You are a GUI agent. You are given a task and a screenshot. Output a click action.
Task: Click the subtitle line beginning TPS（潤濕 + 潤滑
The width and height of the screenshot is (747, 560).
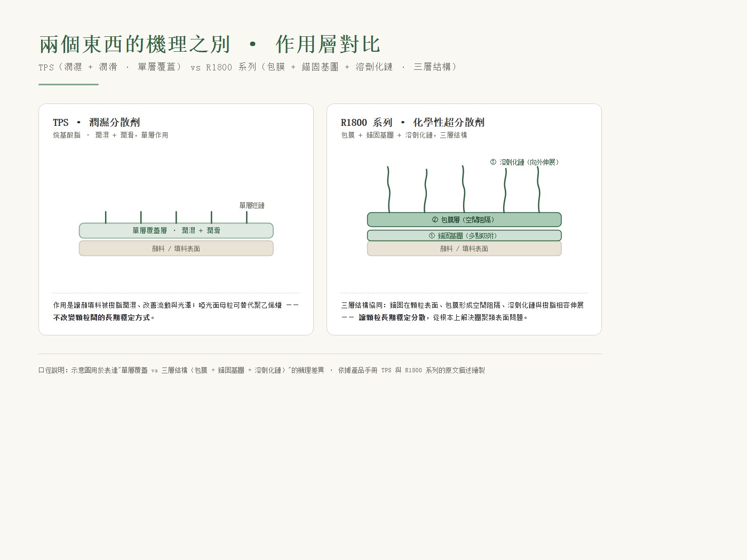tap(248, 67)
